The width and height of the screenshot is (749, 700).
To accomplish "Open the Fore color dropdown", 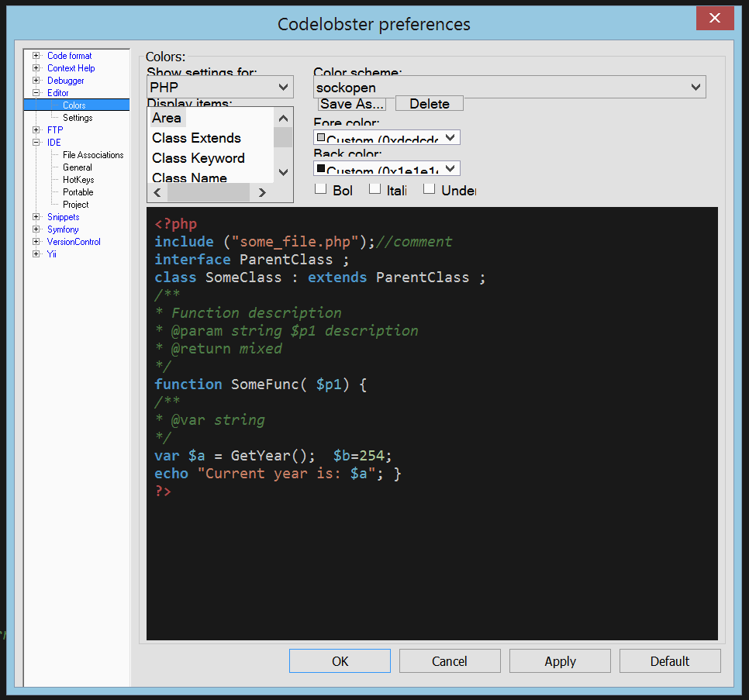I will 386,137.
